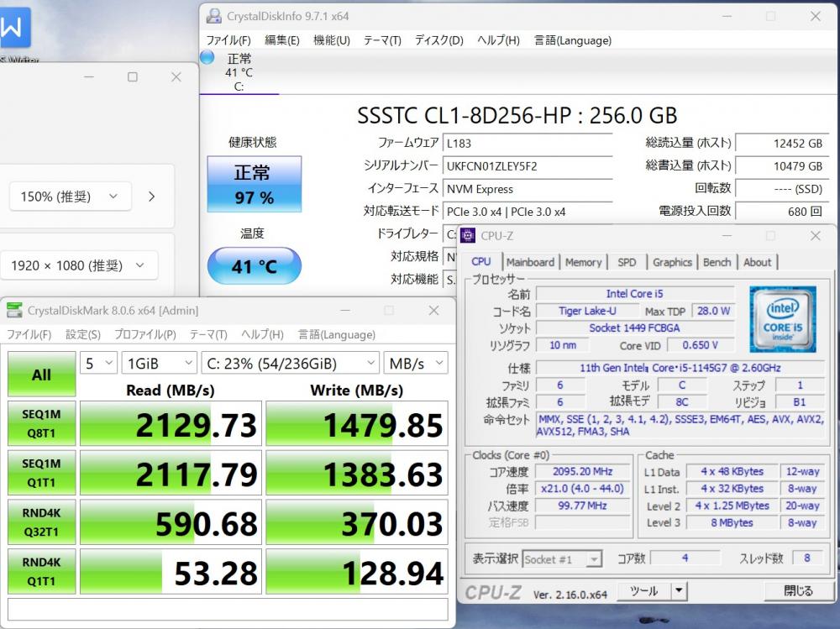Click the 41 °C temperature indicator
This screenshot has width=840, height=629.
(253, 266)
